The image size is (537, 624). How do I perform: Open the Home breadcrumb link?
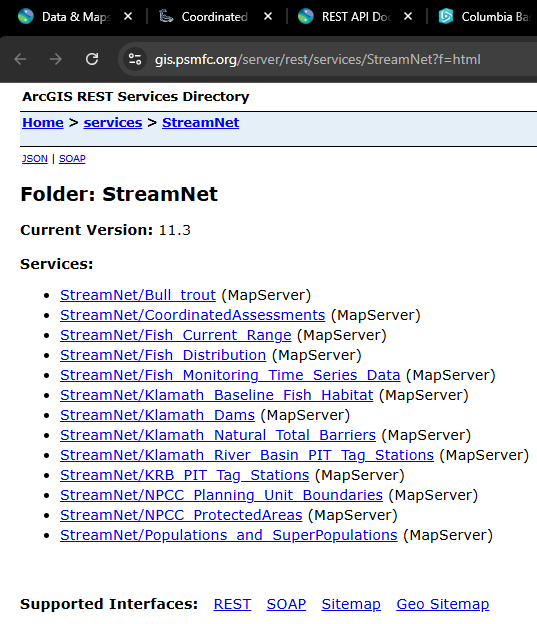43,123
